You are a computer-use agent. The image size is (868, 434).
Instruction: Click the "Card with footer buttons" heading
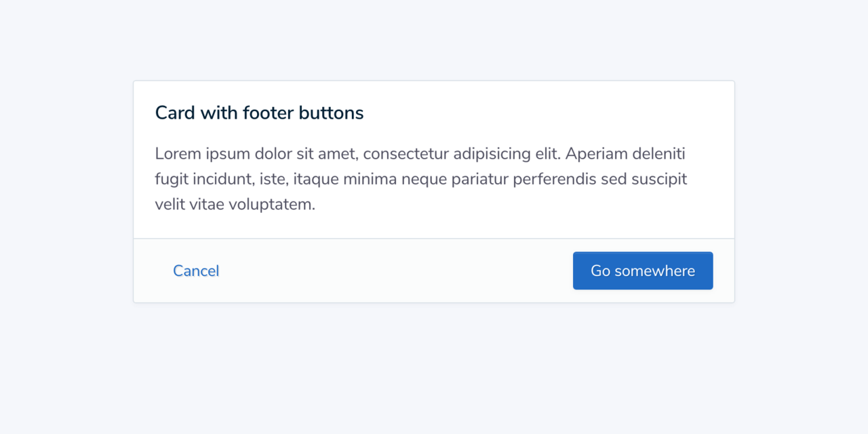point(259,113)
